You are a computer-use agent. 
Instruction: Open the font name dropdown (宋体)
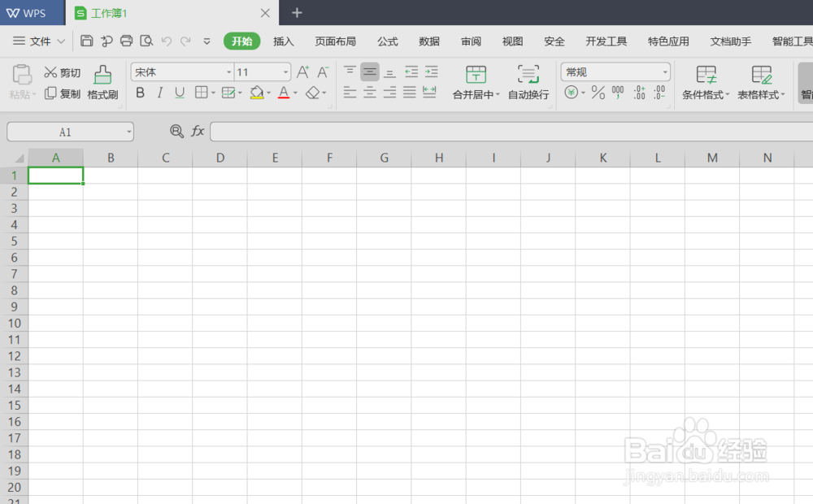point(228,72)
